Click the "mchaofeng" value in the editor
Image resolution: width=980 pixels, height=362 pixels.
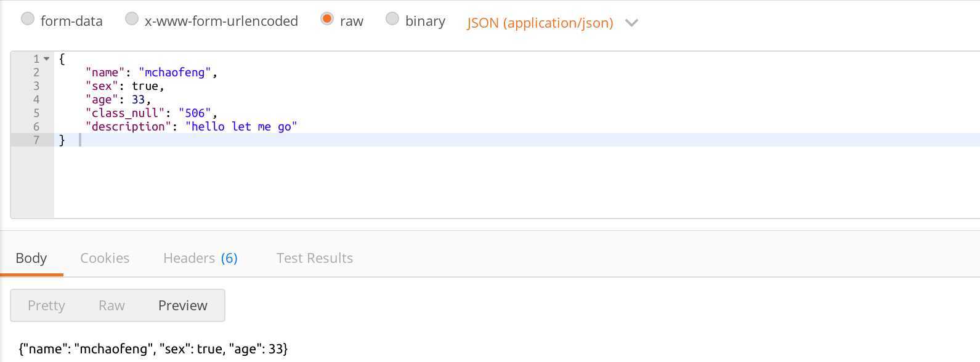[175, 73]
